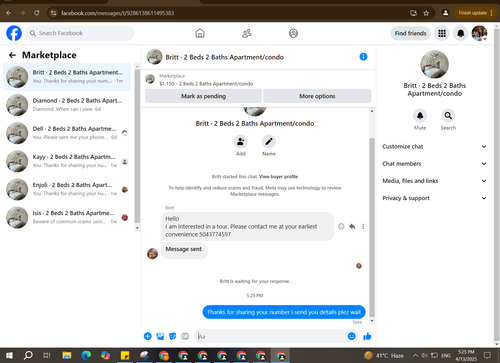Screen dimensions: 500x363
Task: Open Windows Task View
Action: pos(47,355)
